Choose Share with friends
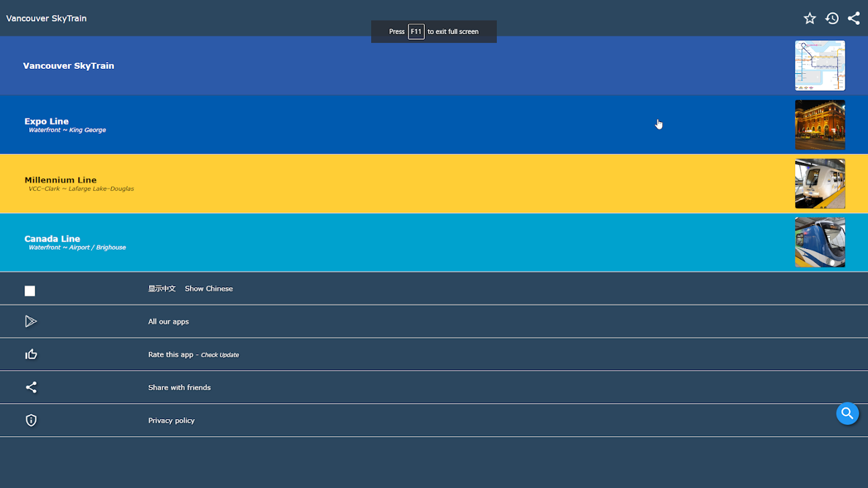 click(x=434, y=387)
